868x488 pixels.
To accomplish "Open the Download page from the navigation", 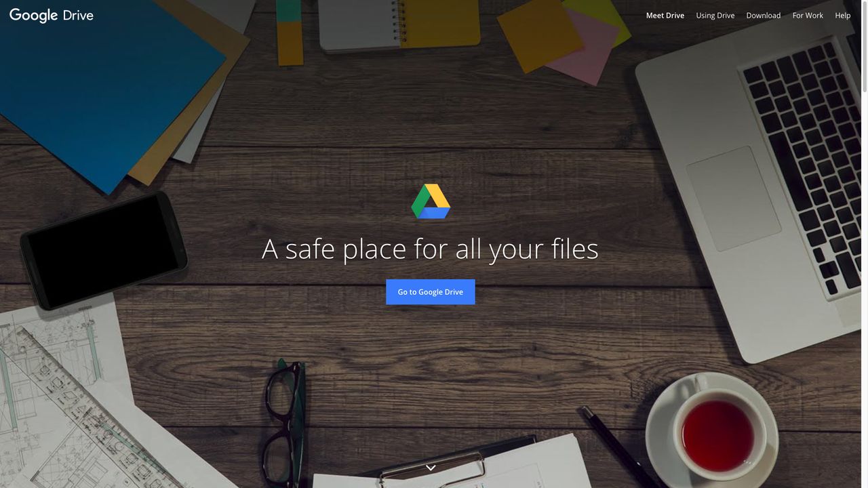I will [x=763, y=15].
